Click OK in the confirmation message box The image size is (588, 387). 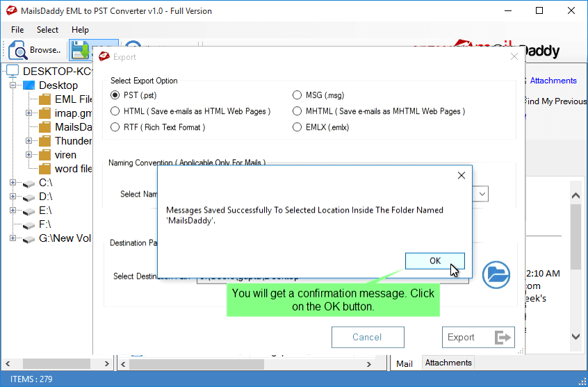434,261
